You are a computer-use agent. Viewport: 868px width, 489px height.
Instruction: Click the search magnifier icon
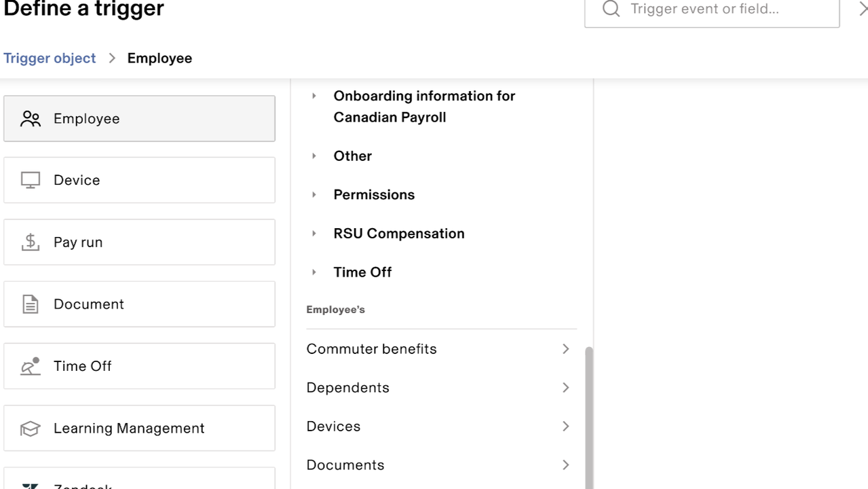610,9
